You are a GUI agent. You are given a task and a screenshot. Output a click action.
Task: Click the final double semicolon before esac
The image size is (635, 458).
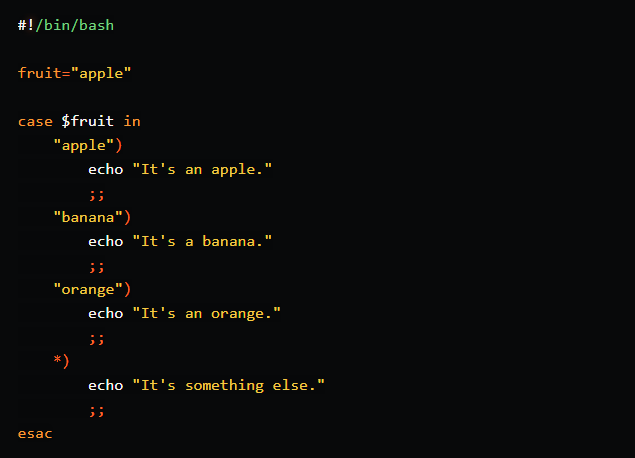(x=97, y=411)
